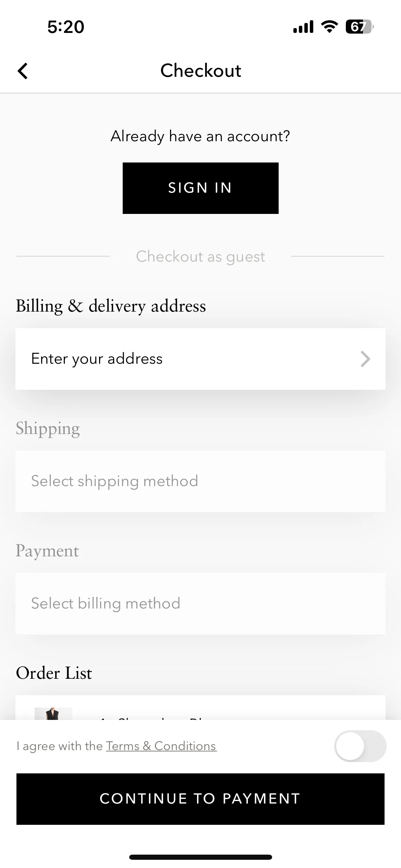Expand the Enter your address chevron

coord(365,359)
